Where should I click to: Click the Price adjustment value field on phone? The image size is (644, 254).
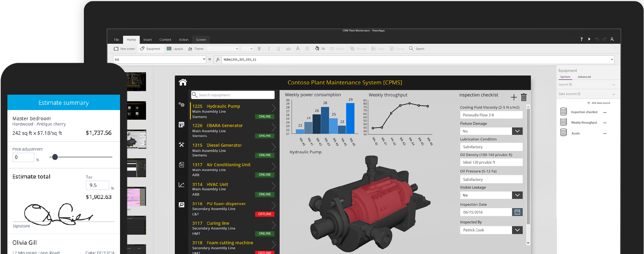click(23, 157)
